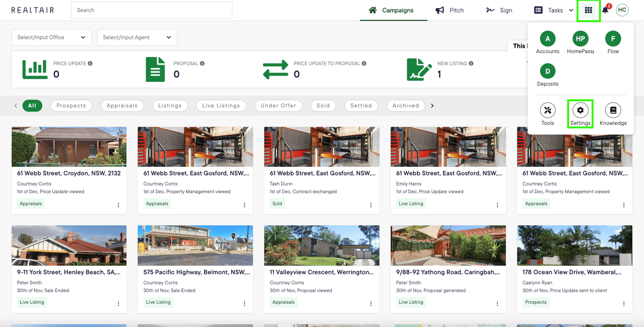Activate the Prospects filter

(71, 105)
